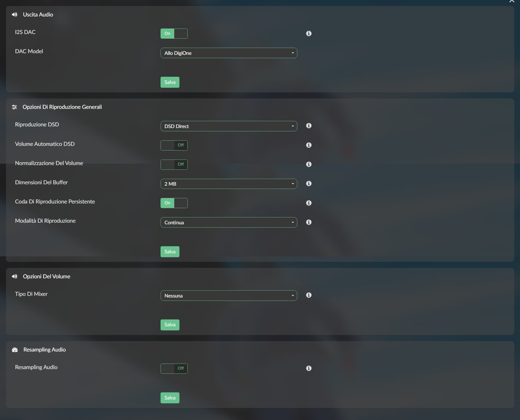Expand Modalità Di Riproduzione dropdown
The height and width of the screenshot is (420, 520).
click(229, 222)
